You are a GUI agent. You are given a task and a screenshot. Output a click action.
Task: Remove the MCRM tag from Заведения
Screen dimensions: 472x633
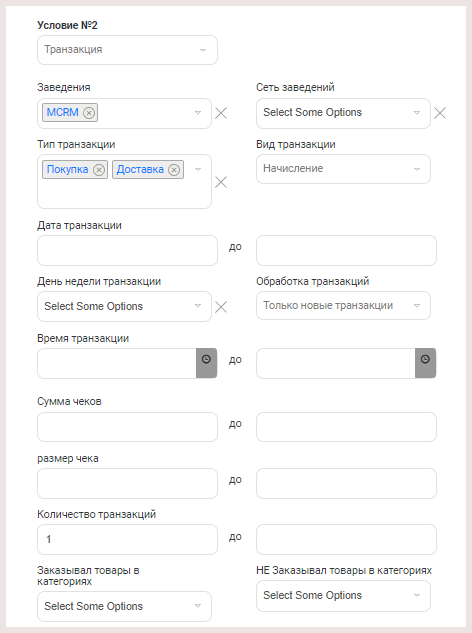tap(89, 113)
